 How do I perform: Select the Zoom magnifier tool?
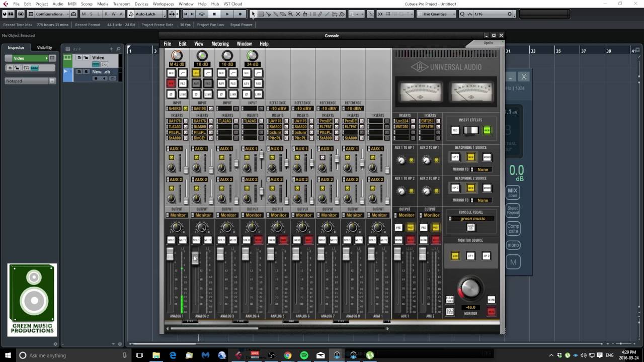pyautogui.click(x=290, y=14)
